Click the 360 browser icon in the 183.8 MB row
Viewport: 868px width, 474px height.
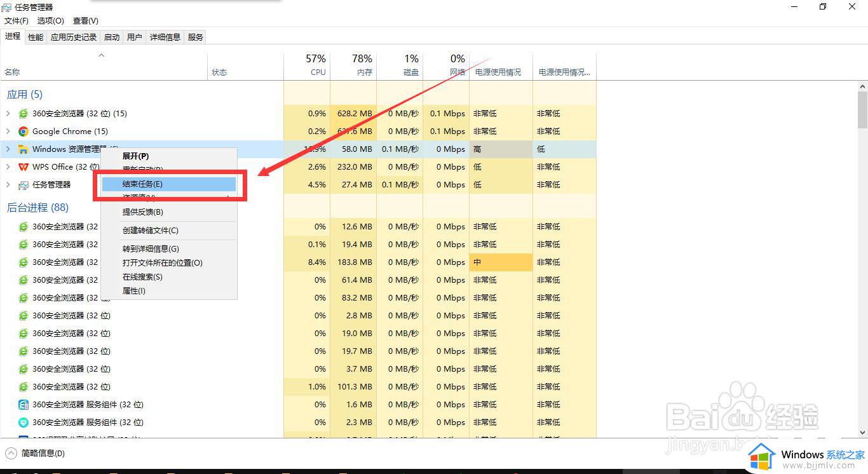(24, 262)
